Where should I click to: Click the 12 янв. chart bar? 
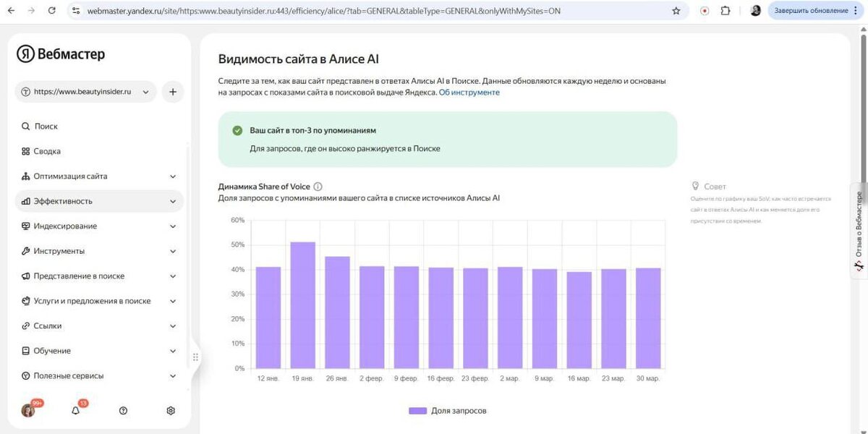point(268,318)
